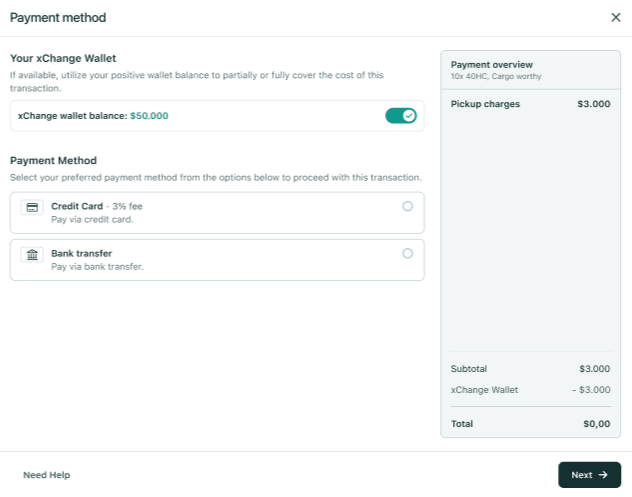Click the "Your xChange Wallet" section heading
The width and height of the screenshot is (632, 497).
(x=63, y=59)
